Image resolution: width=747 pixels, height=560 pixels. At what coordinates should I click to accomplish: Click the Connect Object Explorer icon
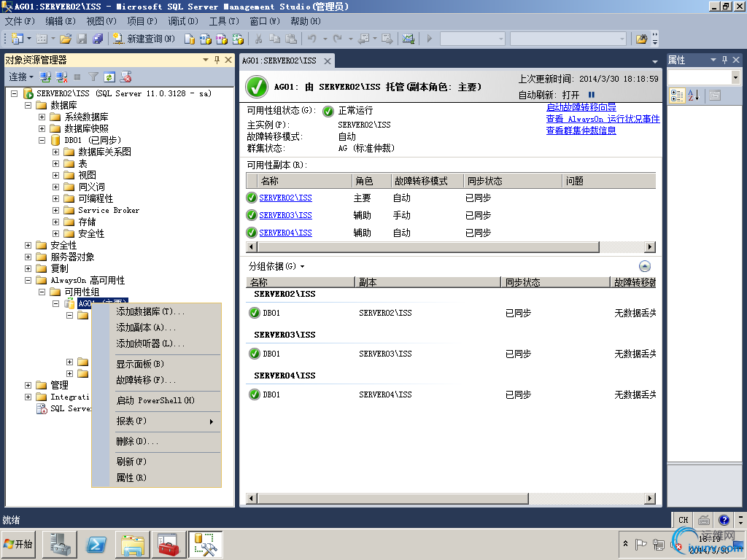click(x=45, y=77)
